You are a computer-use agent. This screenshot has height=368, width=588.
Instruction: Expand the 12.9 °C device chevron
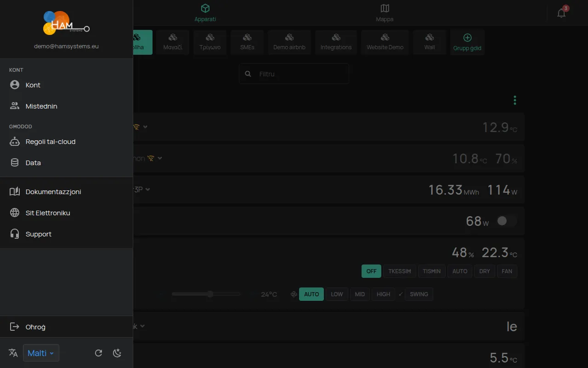click(145, 126)
